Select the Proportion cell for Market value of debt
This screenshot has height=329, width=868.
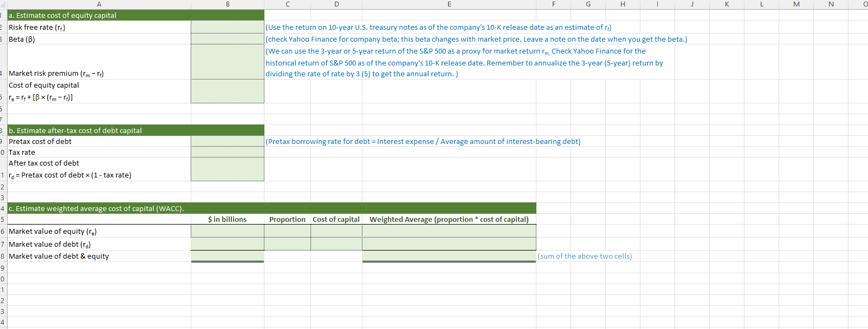(287, 244)
